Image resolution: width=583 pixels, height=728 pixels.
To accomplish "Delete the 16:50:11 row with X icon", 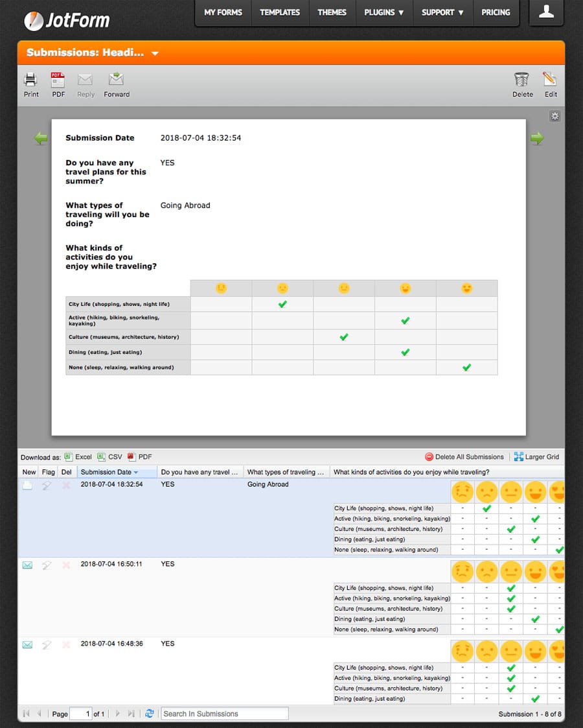I will pos(66,565).
